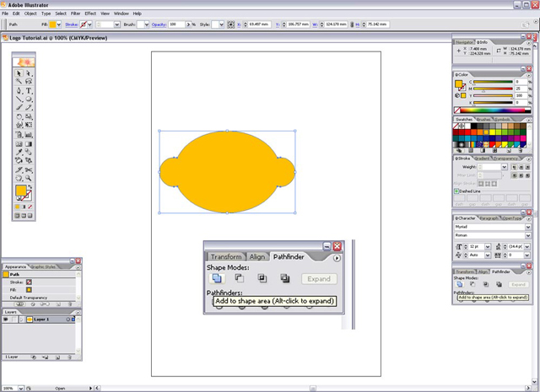Viewport: 540px width, 392px height.
Task: Toggle Layer 1 visibility eye
Action: 6,320
